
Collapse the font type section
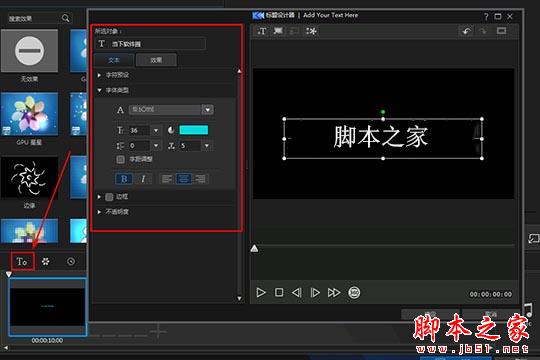pos(99,90)
